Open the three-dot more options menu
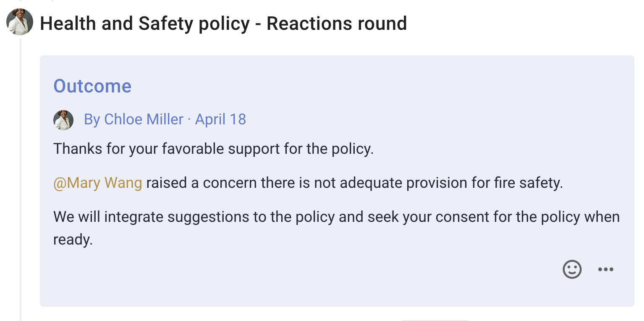The width and height of the screenshot is (644, 321). pyautogui.click(x=605, y=269)
